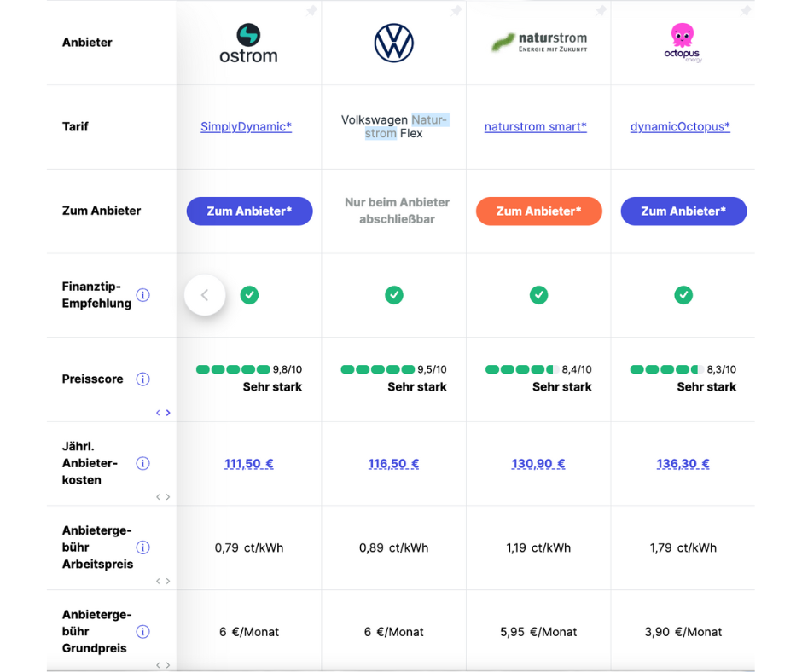Open the dynamicOctopus tariff link
Screen dimensions: 802x672
(x=680, y=126)
